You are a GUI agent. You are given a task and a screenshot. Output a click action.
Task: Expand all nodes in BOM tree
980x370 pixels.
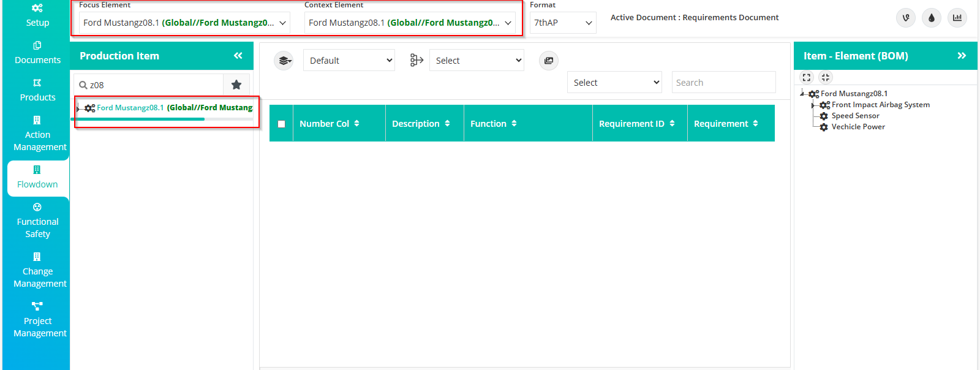click(807, 77)
